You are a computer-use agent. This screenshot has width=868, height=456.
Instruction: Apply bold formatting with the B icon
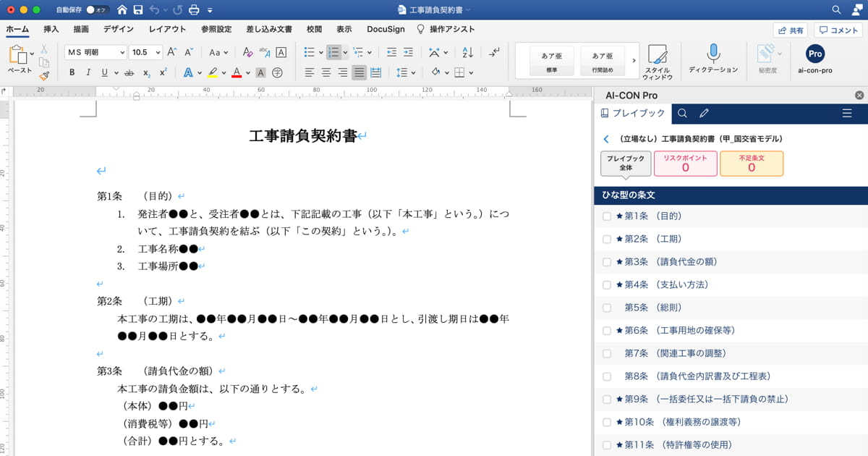[x=72, y=72]
